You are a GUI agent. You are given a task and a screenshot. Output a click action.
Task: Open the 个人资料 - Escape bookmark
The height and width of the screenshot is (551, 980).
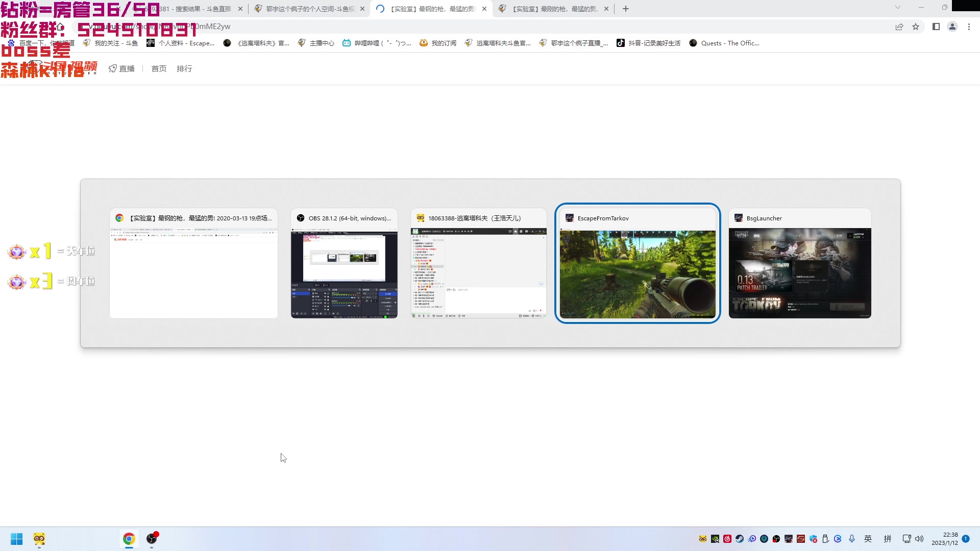[181, 43]
